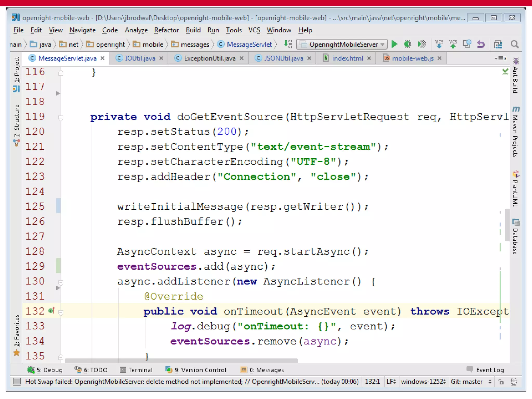
Task: Click the VCS commit changes icon
Action: (453, 44)
